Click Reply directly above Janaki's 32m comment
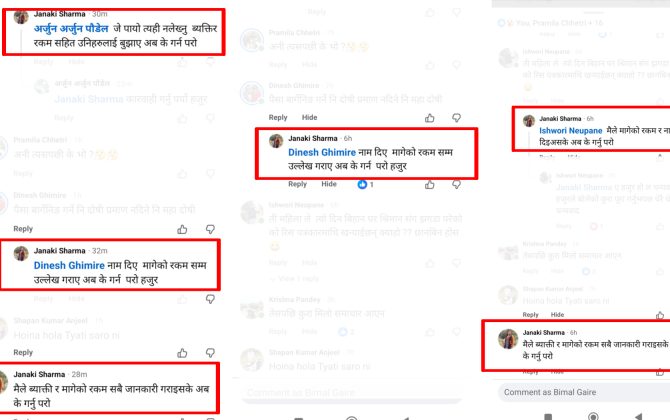 click(23, 229)
